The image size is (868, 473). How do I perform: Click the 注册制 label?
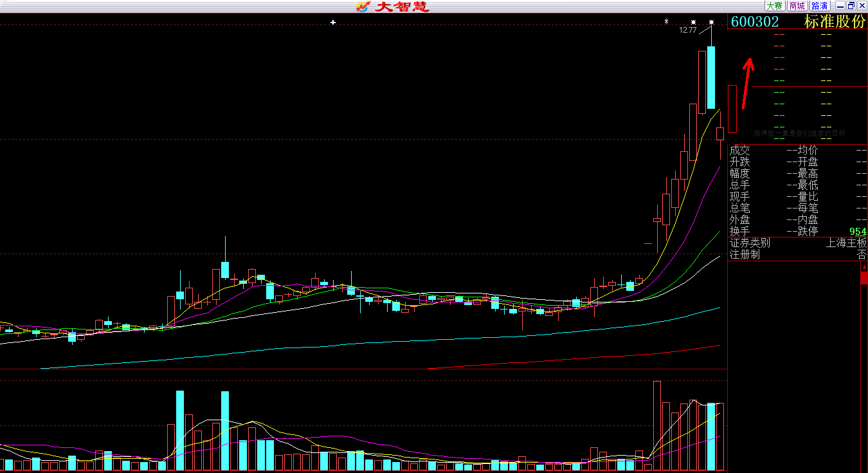pos(745,255)
